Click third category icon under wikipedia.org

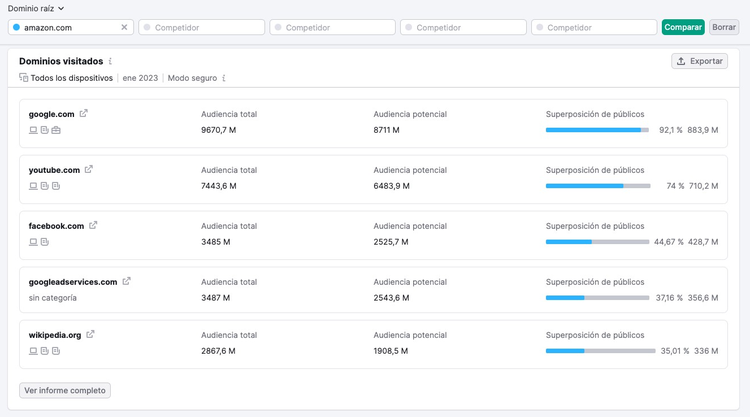pyautogui.click(x=56, y=351)
